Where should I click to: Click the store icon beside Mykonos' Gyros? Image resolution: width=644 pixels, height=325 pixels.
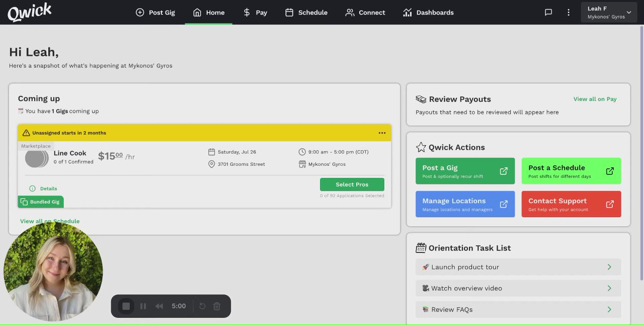(302, 164)
